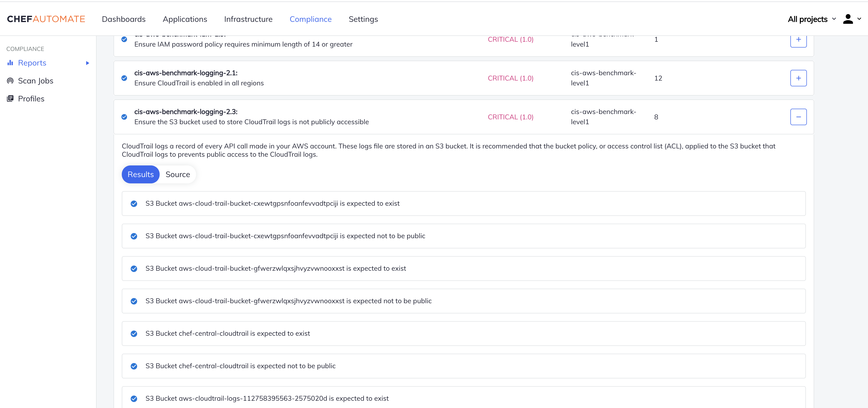Viewport: 868px width, 408px height.
Task: Collapse the cis-aws-benchmark-logging-2.3 control
Action: click(x=798, y=117)
